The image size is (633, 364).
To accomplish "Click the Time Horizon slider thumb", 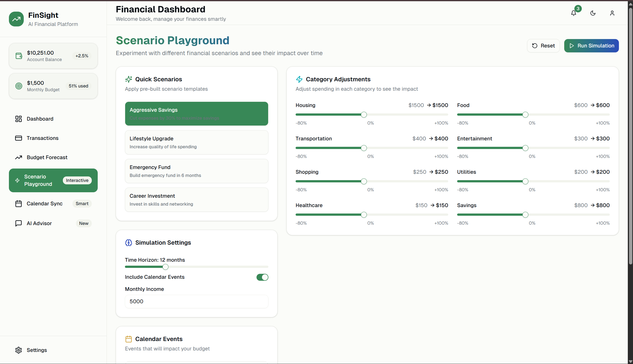I will (x=165, y=267).
